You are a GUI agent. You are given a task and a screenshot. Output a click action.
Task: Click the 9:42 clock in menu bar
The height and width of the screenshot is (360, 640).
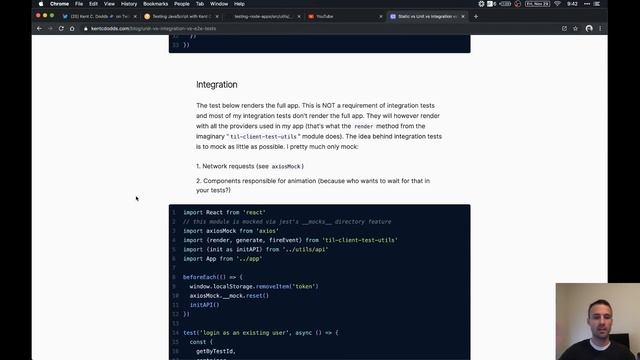tap(572, 4)
